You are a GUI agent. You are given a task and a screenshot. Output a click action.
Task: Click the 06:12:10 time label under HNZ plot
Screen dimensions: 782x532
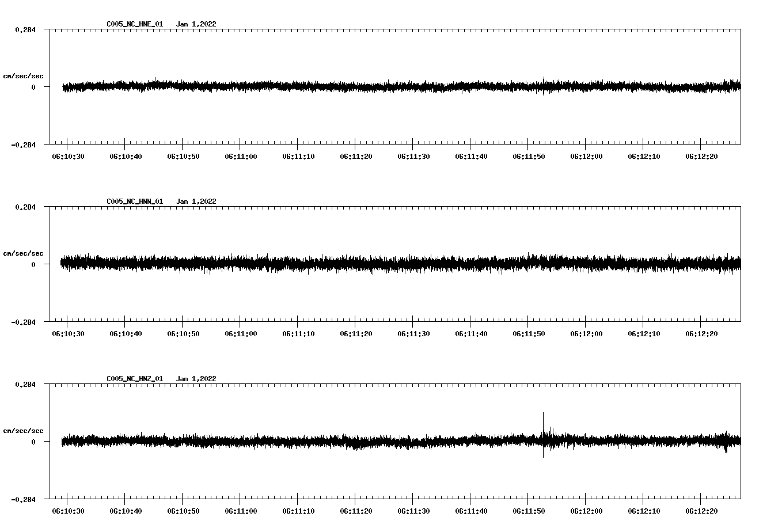point(644,511)
